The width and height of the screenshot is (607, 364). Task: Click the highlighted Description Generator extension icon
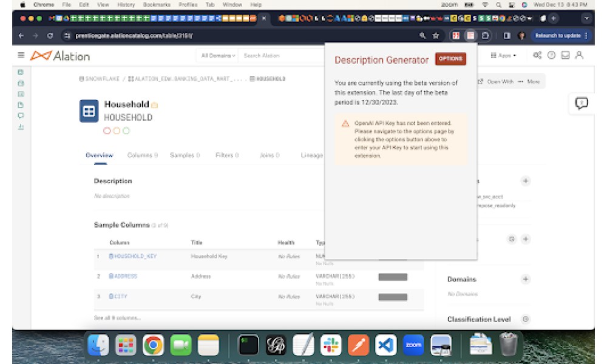pyautogui.click(x=471, y=36)
